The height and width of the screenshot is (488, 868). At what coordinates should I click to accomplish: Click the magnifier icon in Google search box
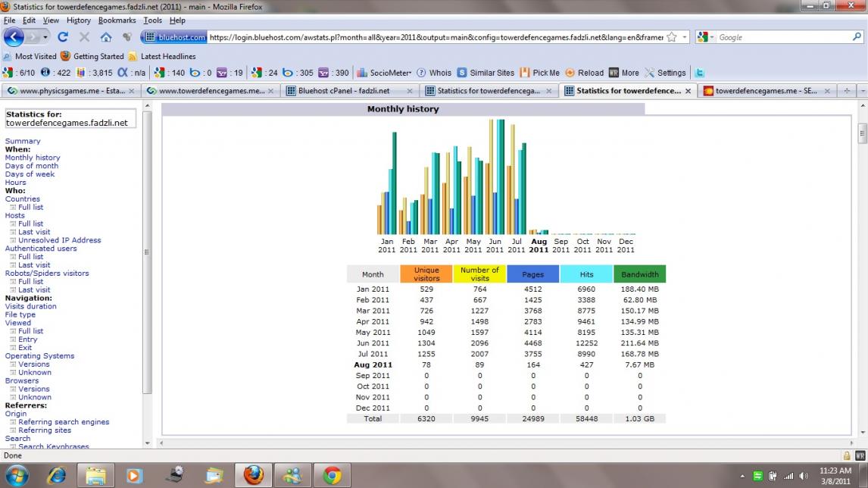point(857,36)
